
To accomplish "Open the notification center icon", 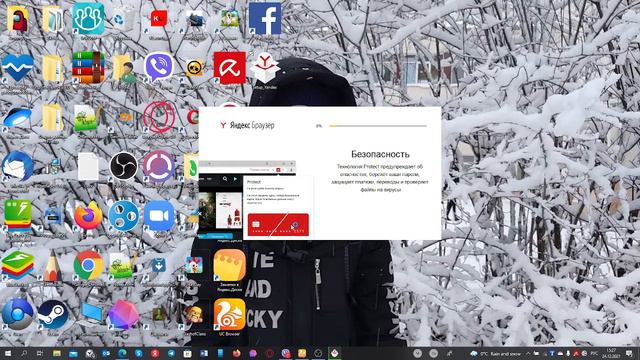I will [x=629, y=353].
